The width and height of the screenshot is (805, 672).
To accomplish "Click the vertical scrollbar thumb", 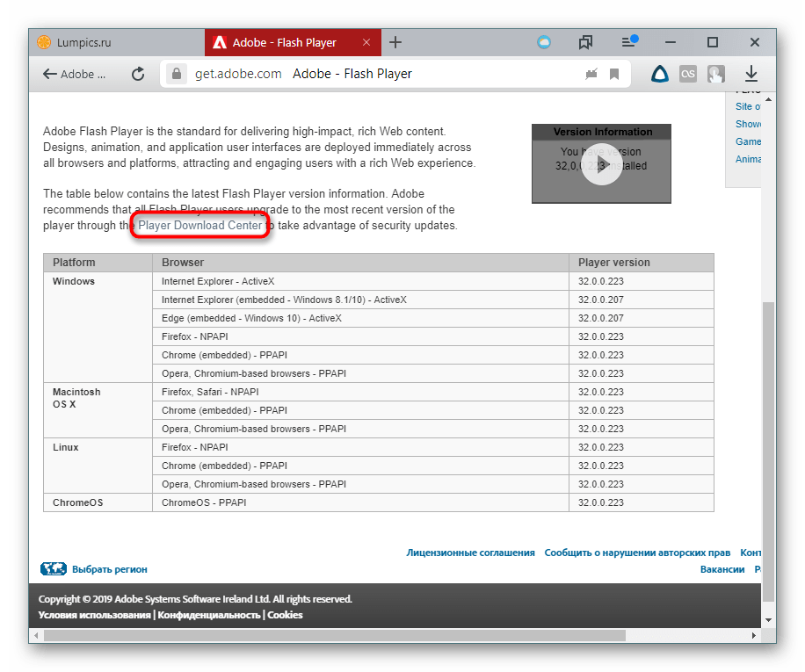I will (768, 452).
